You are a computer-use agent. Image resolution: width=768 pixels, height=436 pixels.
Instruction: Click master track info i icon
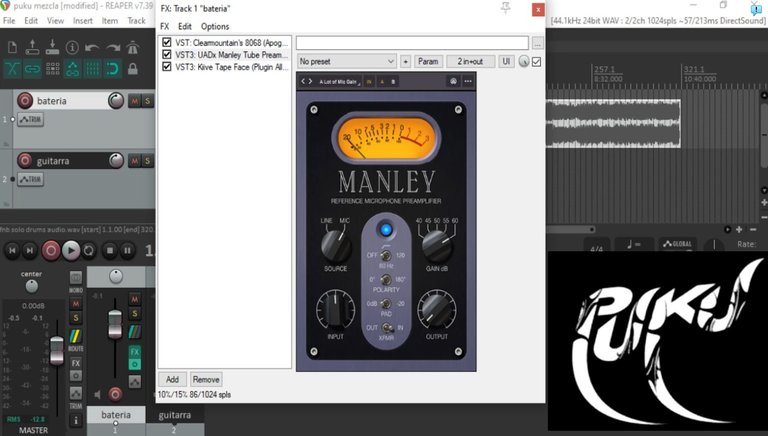[x=76, y=420]
